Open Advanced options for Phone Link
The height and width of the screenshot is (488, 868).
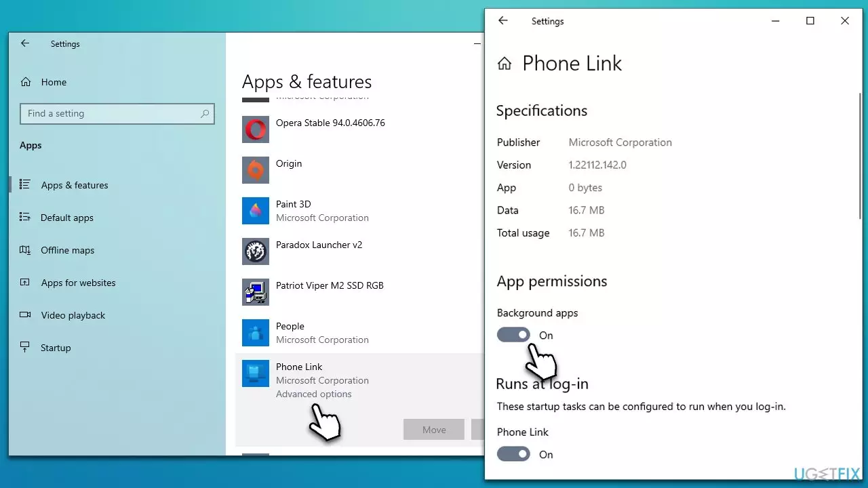pos(314,394)
